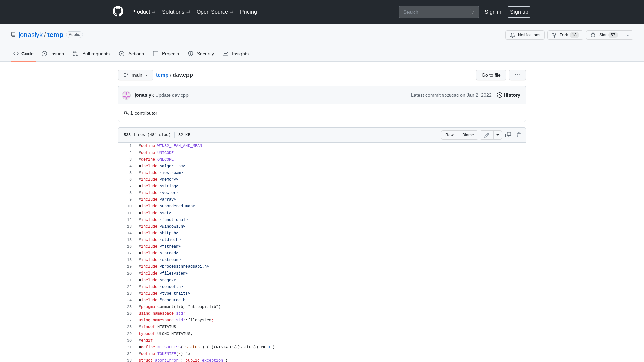This screenshot has height=362, width=644.
Task: Click the Public badge label
Action: point(74,35)
